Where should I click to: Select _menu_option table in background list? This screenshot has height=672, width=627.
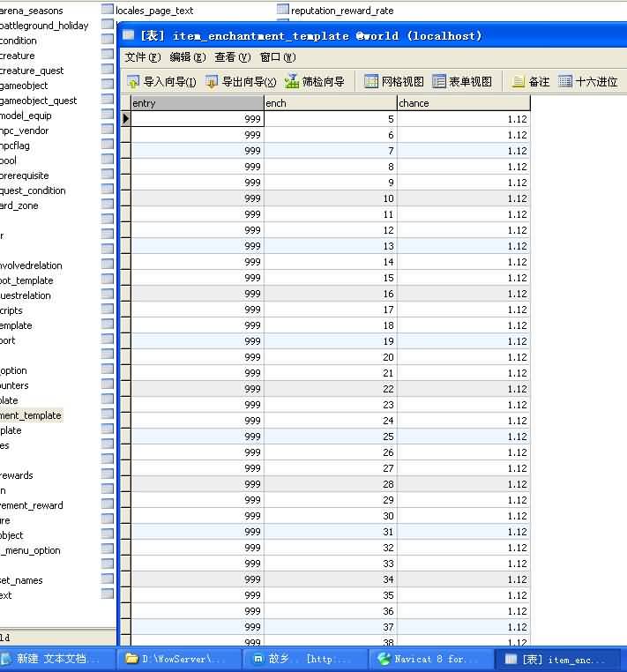click(x=31, y=549)
